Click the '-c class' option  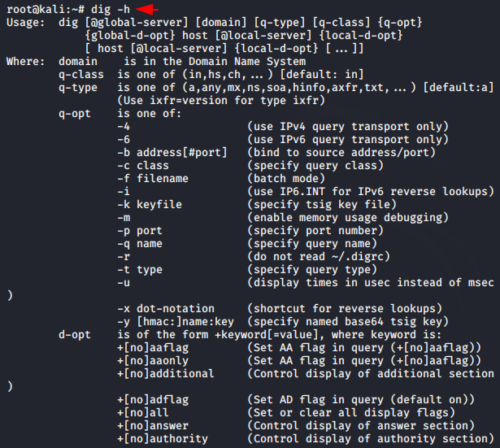click(143, 166)
